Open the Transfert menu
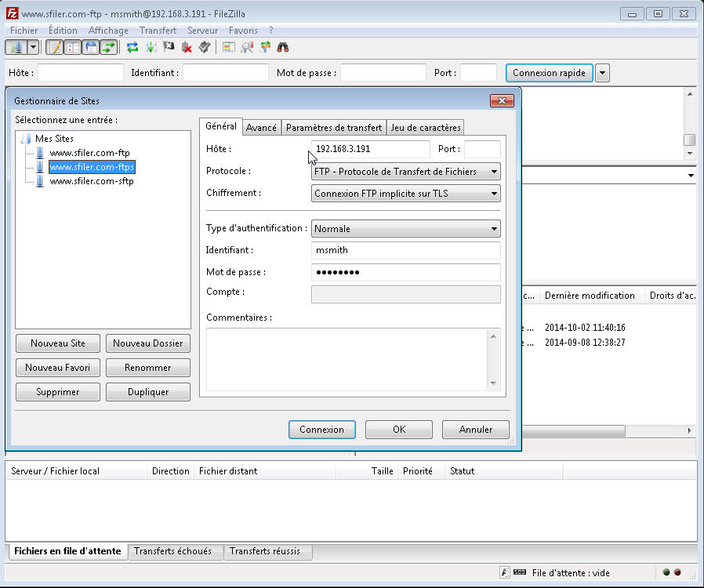This screenshot has width=704, height=588. click(158, 31)
